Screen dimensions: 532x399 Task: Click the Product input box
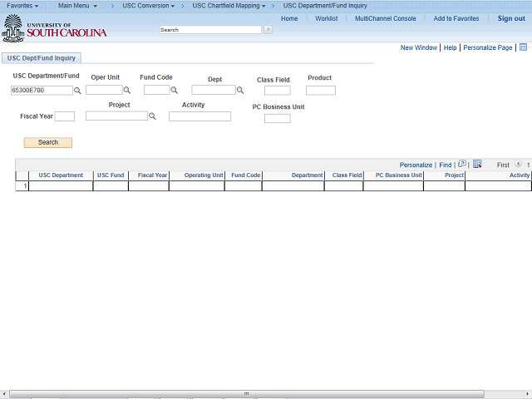(321, 91)
